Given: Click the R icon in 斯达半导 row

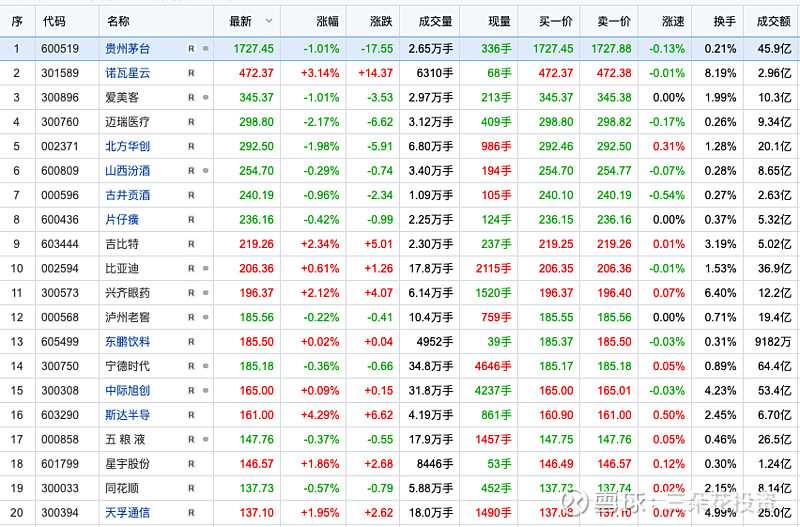Looking at the screenshot, I should click(x=191, y=415).
